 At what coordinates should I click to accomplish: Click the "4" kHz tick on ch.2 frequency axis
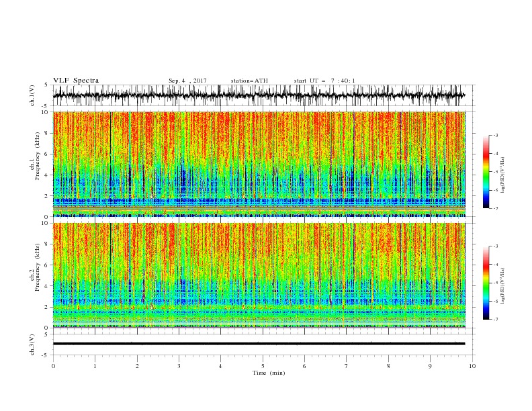(48, 286)
